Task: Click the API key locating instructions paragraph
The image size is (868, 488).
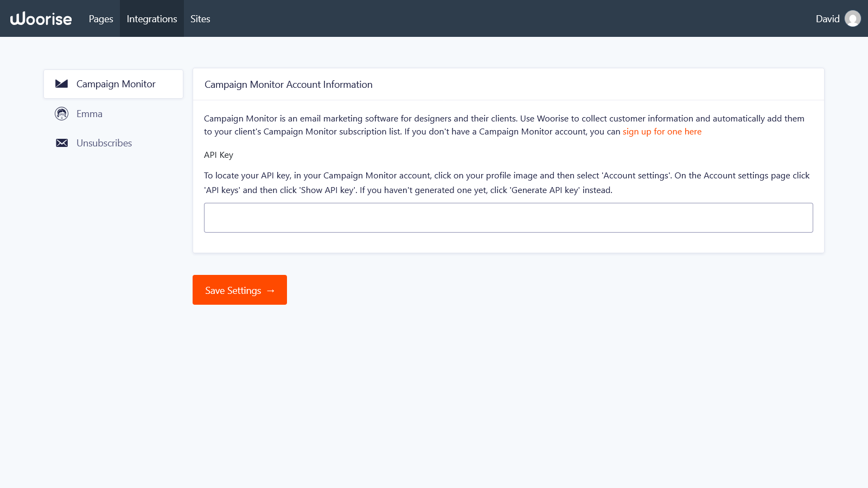Action: tap(507, 183)
